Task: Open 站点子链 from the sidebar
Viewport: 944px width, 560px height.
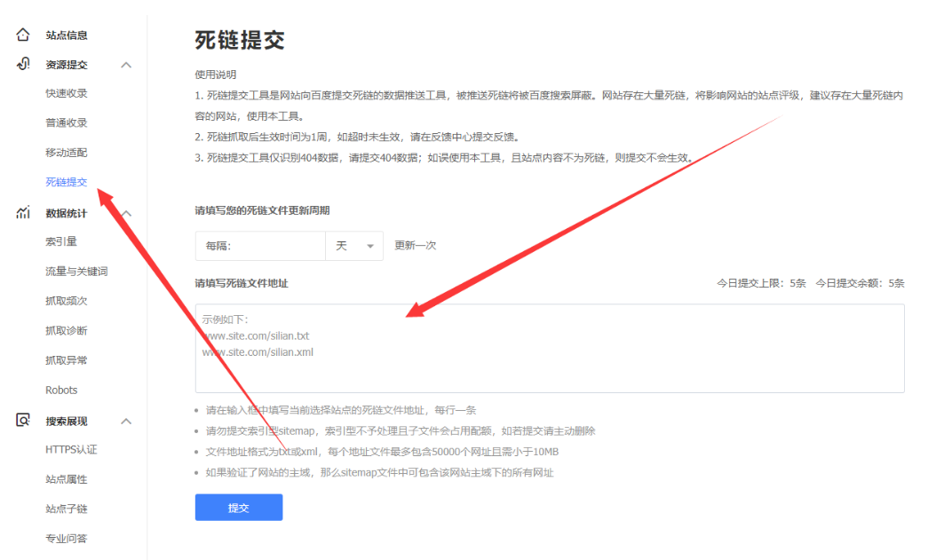Action: point(67,509)
